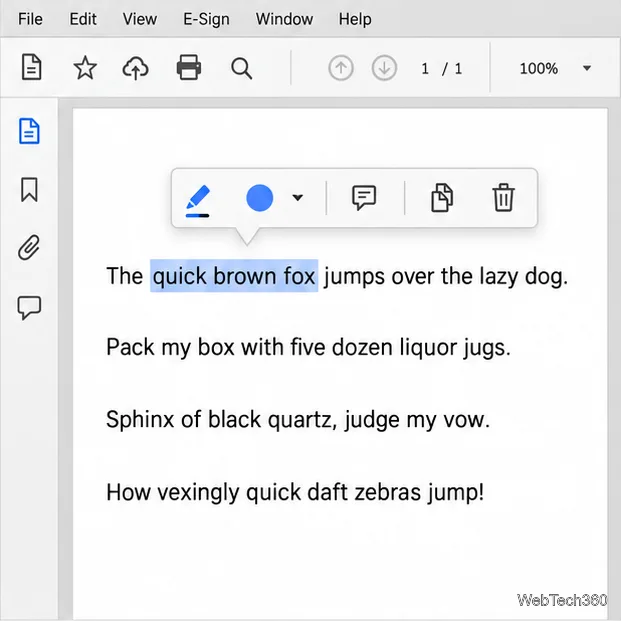The width and height of the screenshot is (621, 621).
Task: Click text "jumps over the lazy dog."
Action: [x=446, y=276]
